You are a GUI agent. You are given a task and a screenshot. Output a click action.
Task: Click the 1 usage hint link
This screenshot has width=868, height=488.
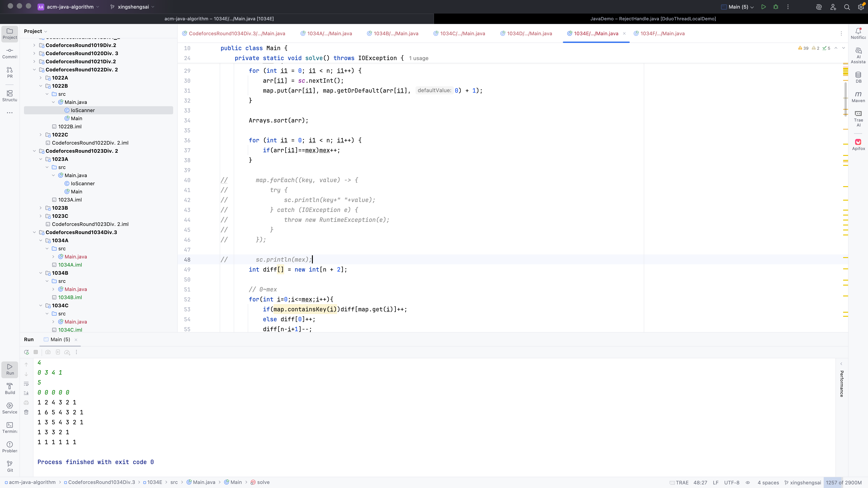pyautogui.click(x=418, y=58)
